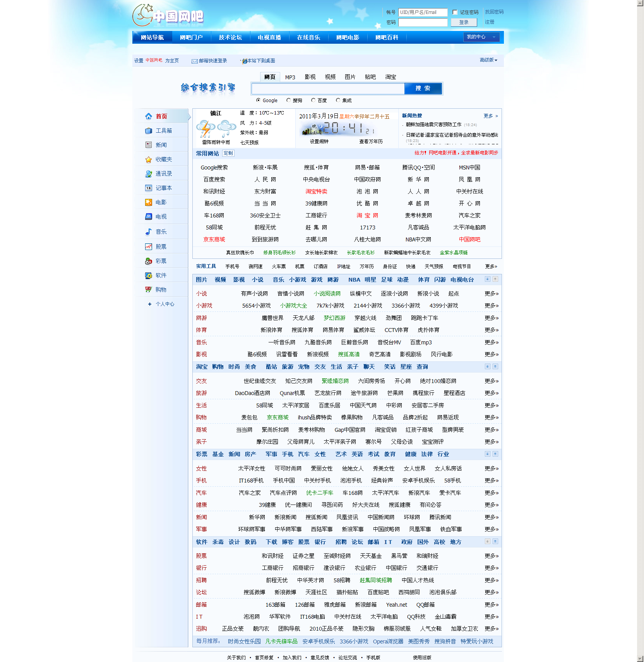Image resolution: width=644 pixels, height=662 pixels.
Task: Open the 设置闹钟 link
Action: pos(319,142)
